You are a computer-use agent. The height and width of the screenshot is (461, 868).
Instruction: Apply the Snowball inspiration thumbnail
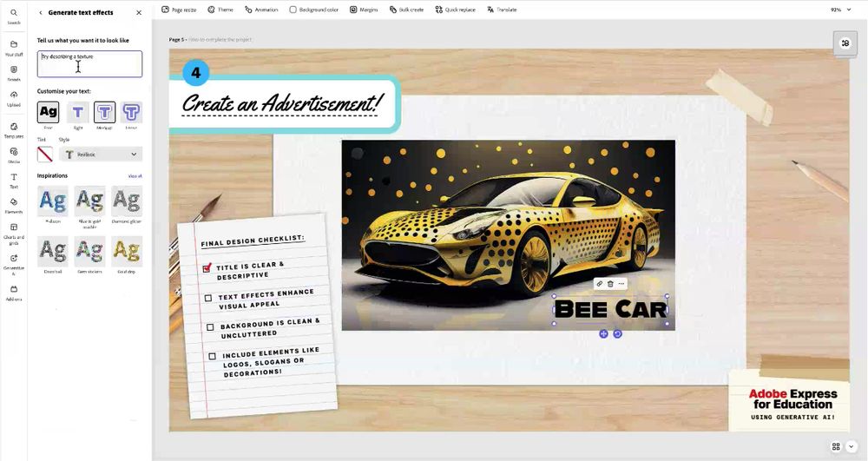point(53,252)
